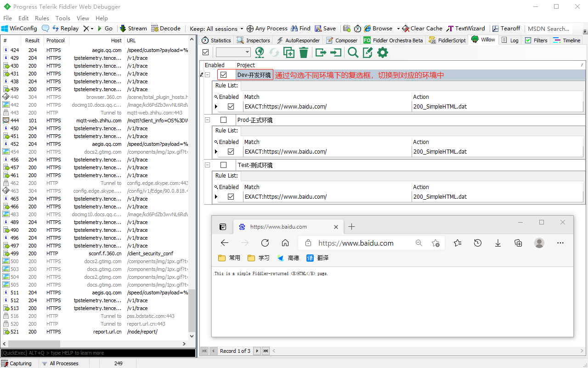This screenshot has height=368, width=588.
Task: Click the Capturing status indicator
Action: tap(17, 363)
